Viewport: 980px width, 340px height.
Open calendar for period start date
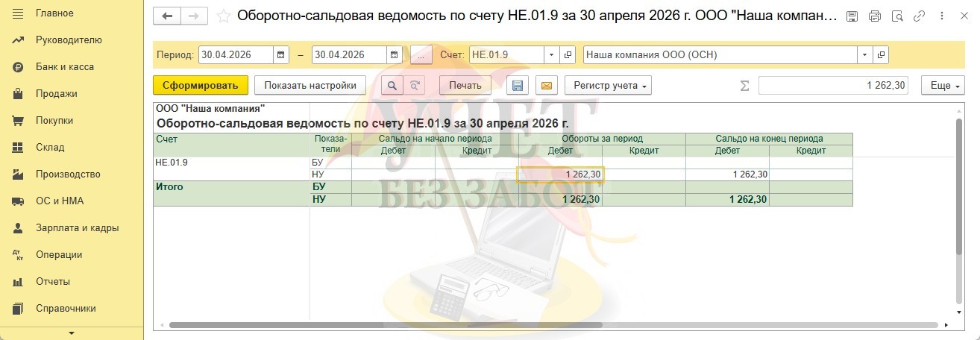(x=281, y=55)
